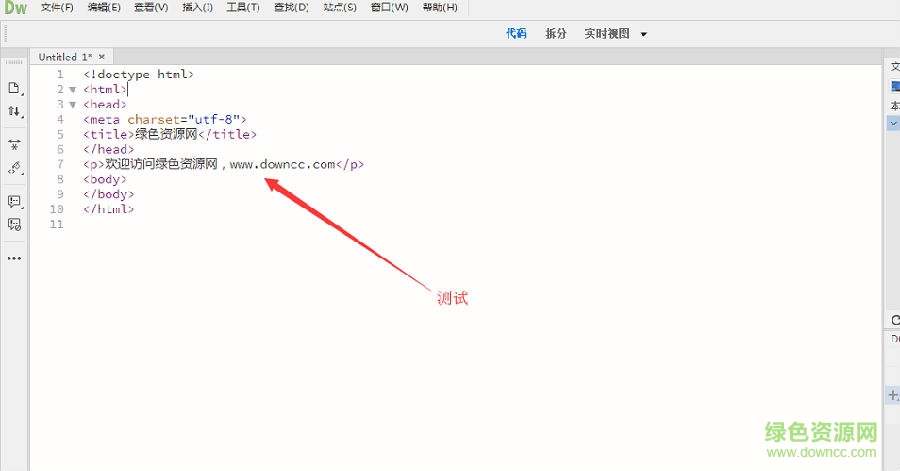900x471 pixels.
Task: Open the 文件(F) menu
Action: pos(57,8)
